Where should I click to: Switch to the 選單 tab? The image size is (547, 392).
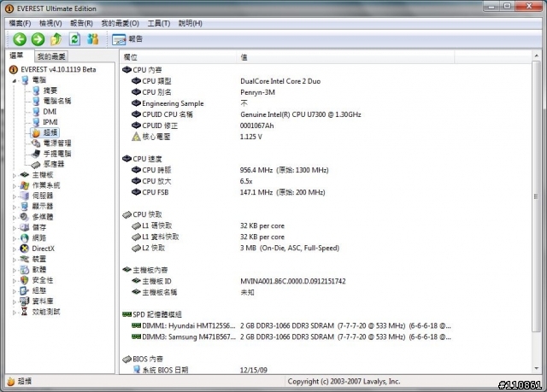(17, 56)
